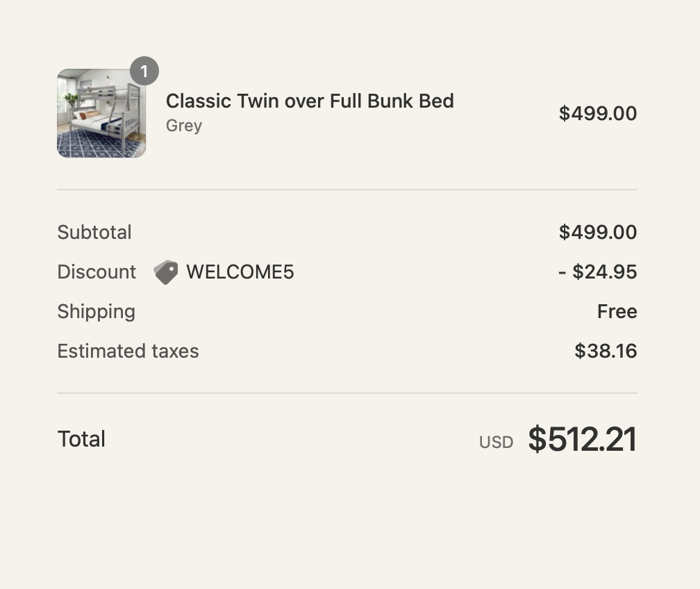This screenshot has height=589, width=700.
Task: Click the Estimated taxes label
Action: (x=128, y=351)
